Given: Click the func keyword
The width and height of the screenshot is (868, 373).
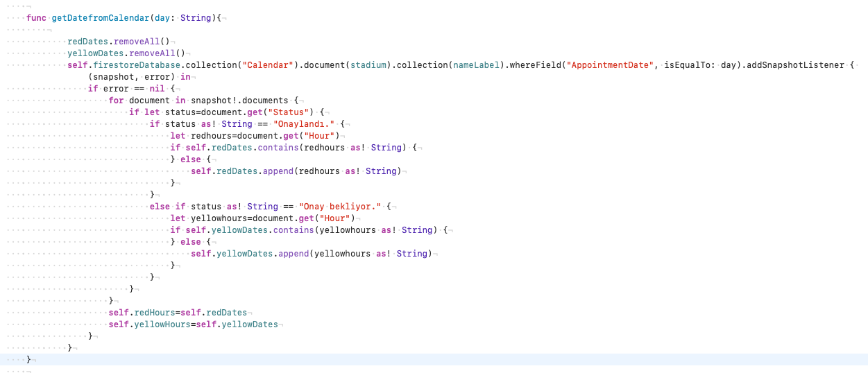Looking at the screenshot, I should (36, 17).
